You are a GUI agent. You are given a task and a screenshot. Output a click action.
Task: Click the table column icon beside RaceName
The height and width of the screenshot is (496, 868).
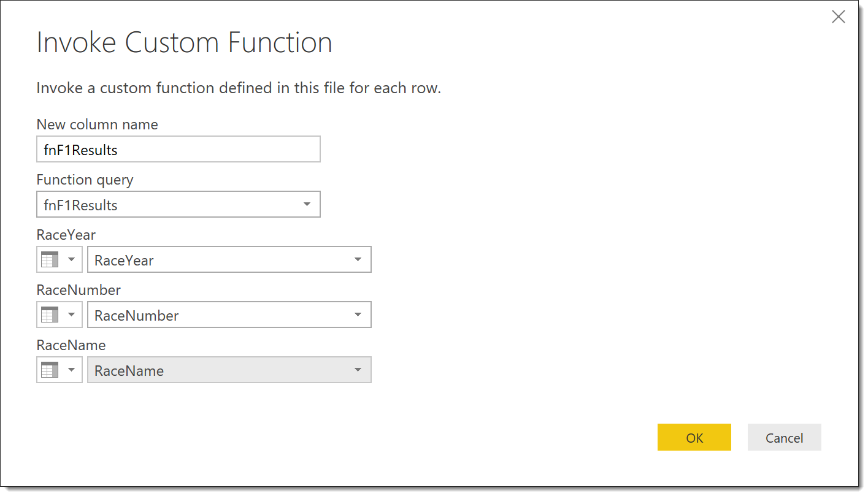pyautogui.click(x=50, y=370)
